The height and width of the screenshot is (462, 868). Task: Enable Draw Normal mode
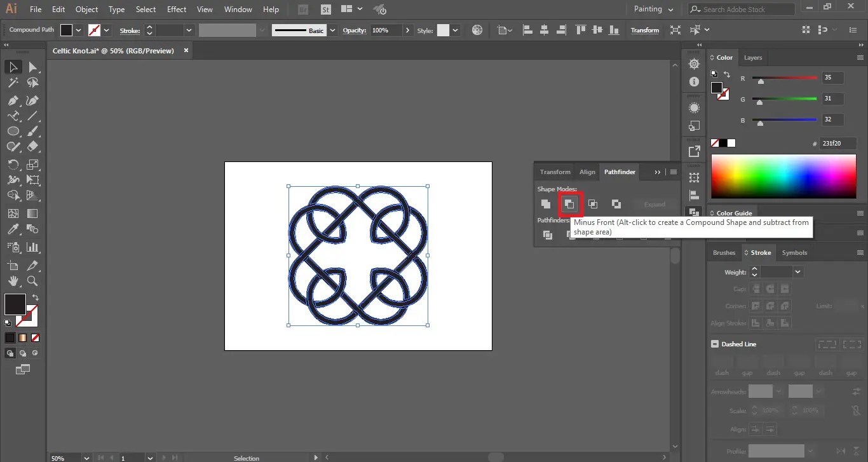pyautogui.click(x=11, y=353)
